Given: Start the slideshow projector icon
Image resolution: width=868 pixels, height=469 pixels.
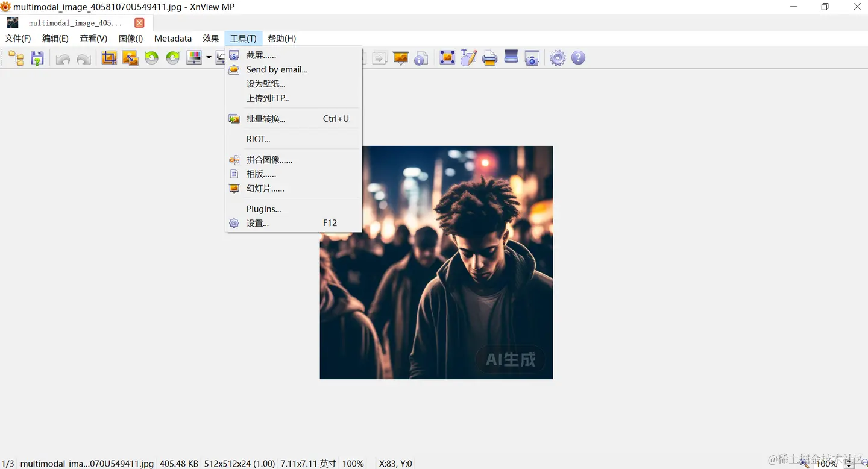Looking at the screenshot, I should (401, 58).
